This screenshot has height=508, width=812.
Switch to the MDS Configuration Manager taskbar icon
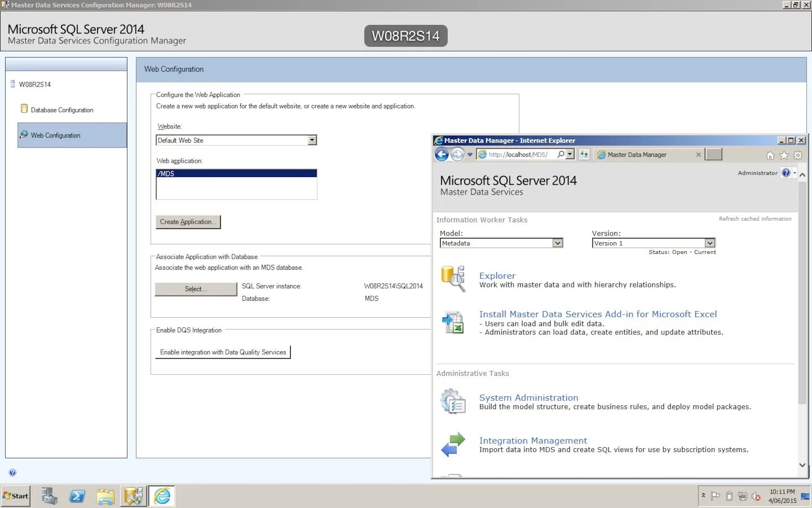134,496
